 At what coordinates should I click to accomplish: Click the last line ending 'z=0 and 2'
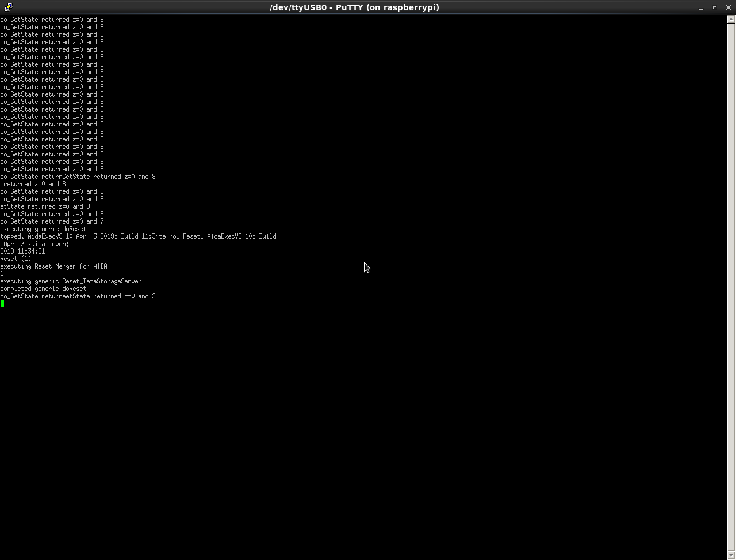point(78,296)
